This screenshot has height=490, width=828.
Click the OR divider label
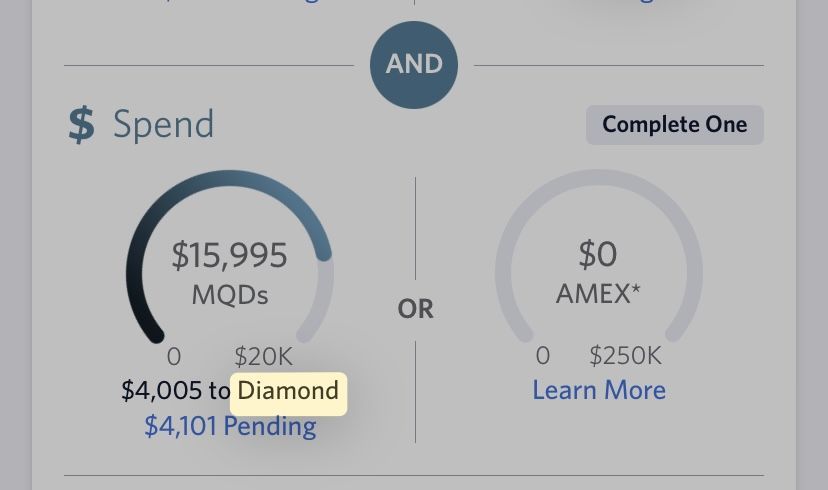pyautogui.click(x=416, y=309)
